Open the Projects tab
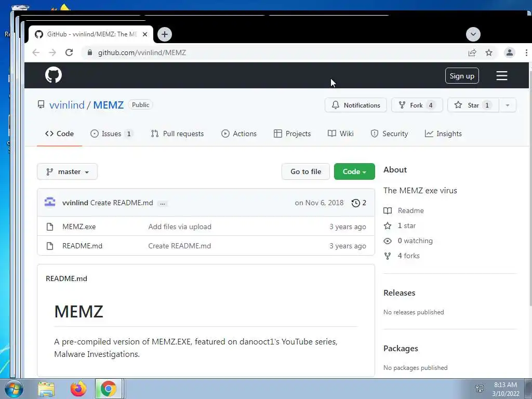 point(292,134)
